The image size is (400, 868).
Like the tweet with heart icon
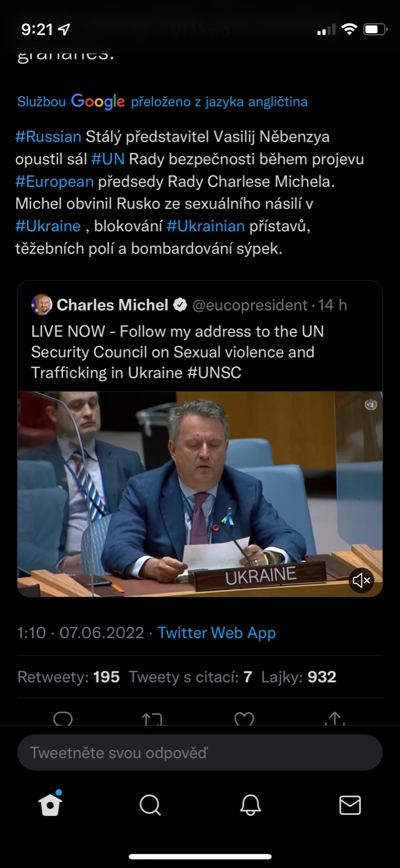(x=244, y=719)
